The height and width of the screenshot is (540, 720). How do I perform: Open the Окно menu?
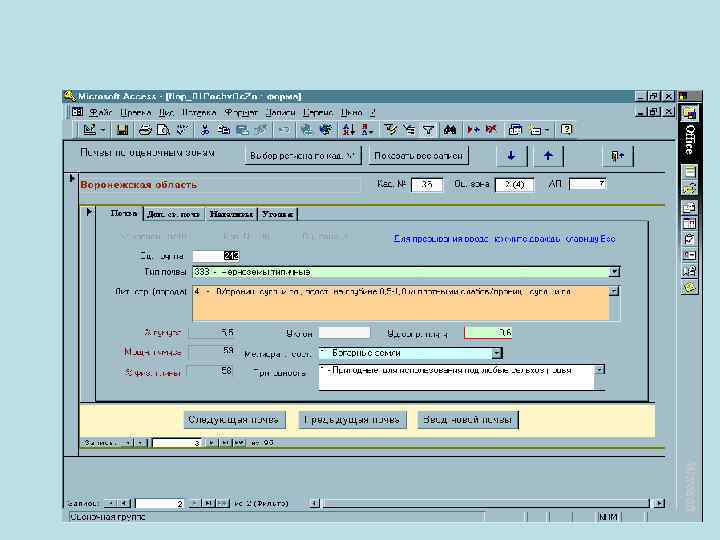click(x=352, y=112)
